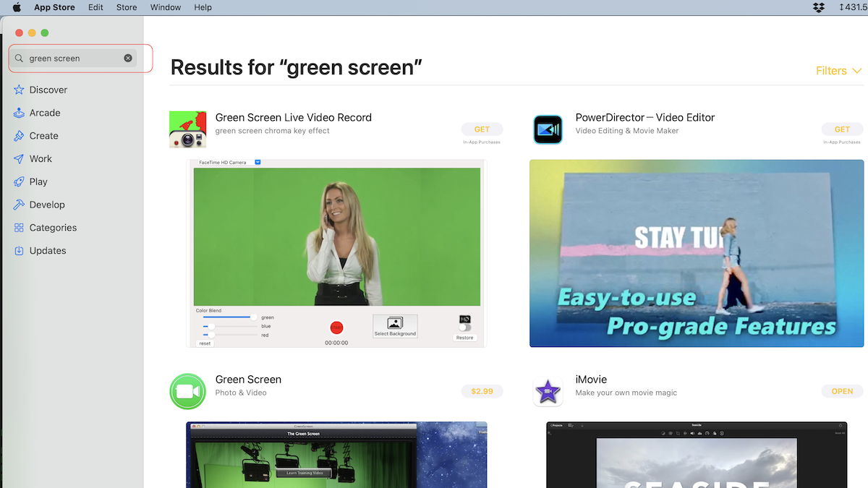Click the Restore button in preview

[464, 338]
